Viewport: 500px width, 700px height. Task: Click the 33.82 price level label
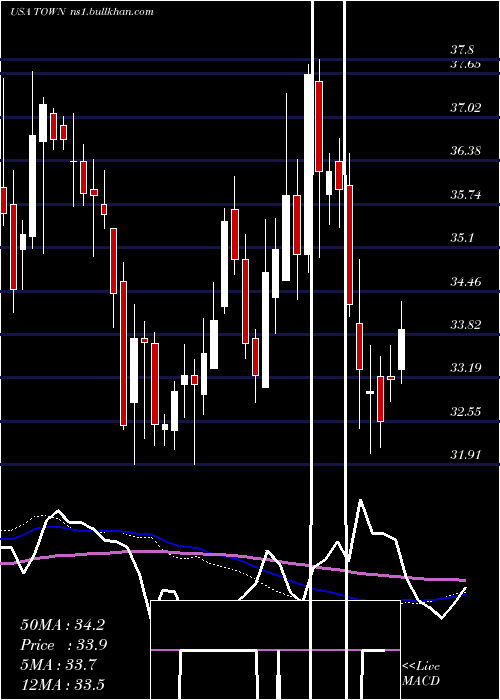click(x=465, y=325)
